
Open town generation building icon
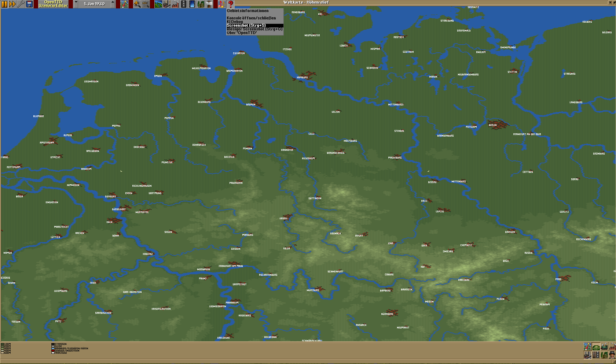pyautogui.click(x=167, y=4)
